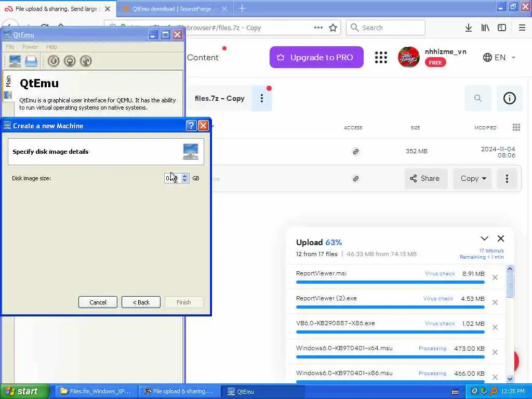Close the Upload panel
Viewport: 532px width, 399px height.
[x=501, y=238]
